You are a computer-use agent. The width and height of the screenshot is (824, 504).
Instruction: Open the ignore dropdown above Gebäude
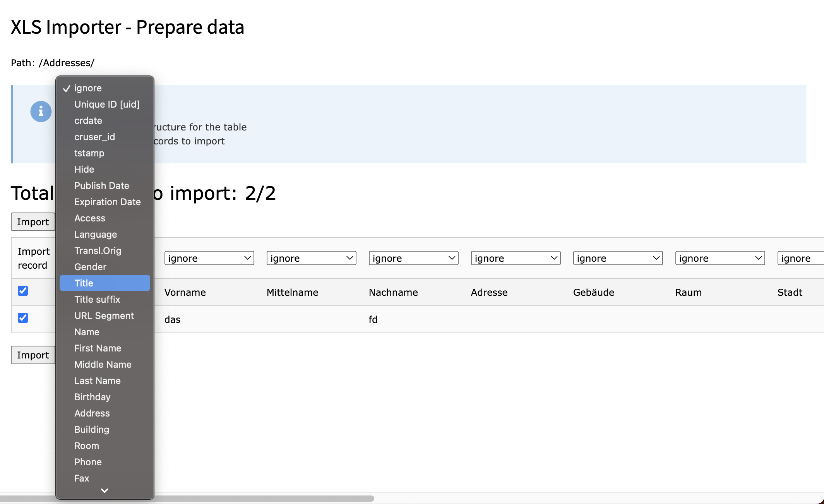[618, 258]
